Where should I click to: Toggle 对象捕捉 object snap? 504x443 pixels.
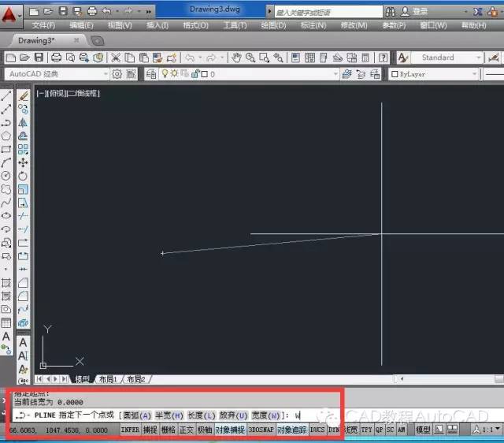point(230,430)
